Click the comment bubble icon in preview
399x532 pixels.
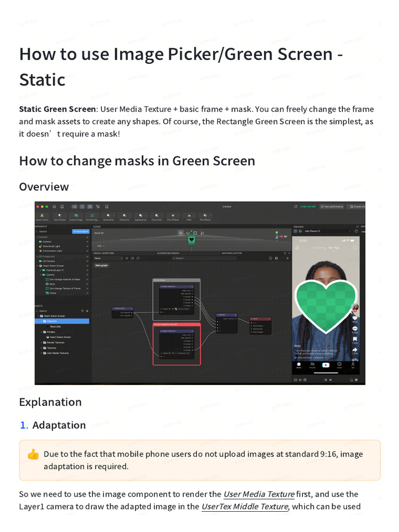(x=355, y=329)
